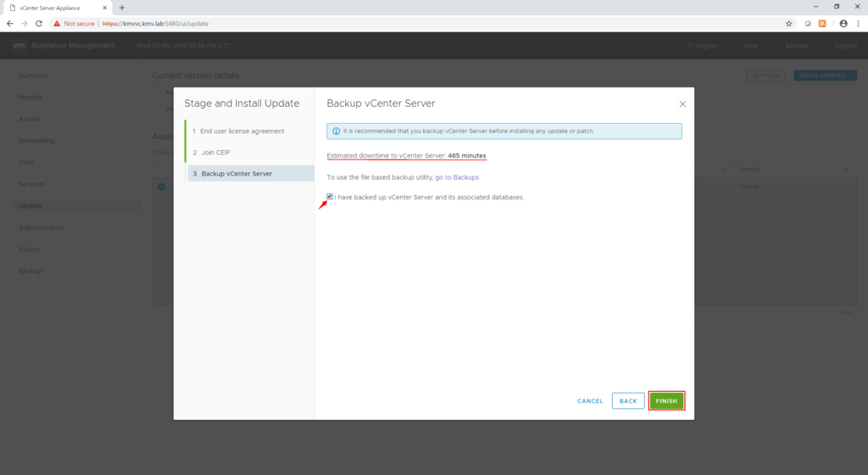Open a new browser tab
This screenshot has width=868, height=475.
click(122, 8)
